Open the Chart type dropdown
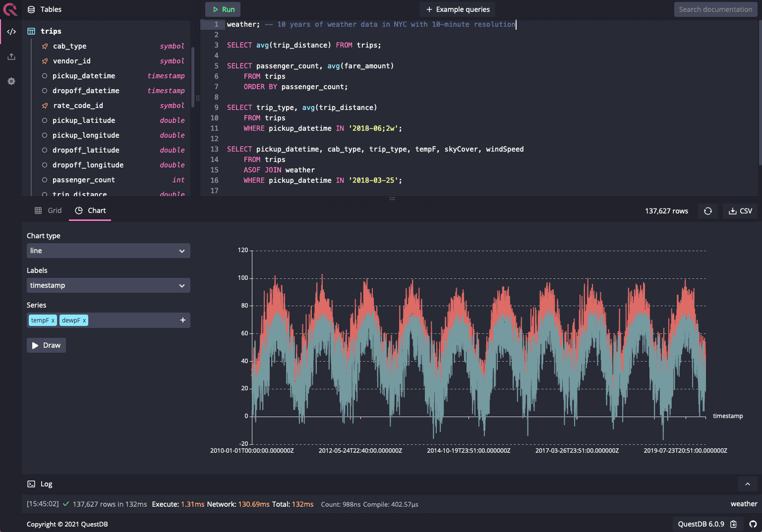Viewport: 762px width, 532px height. (108, 251)
